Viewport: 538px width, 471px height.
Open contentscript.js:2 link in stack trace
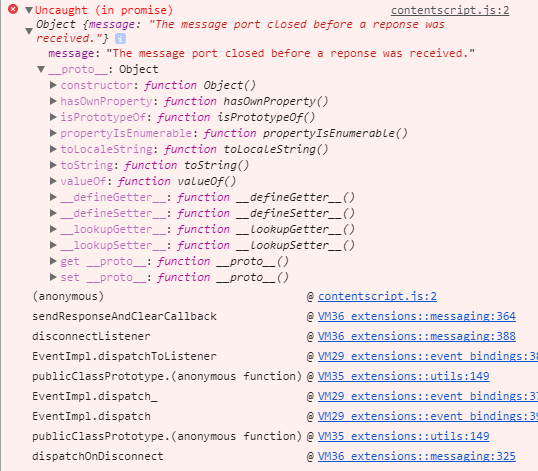click(377, 296)
